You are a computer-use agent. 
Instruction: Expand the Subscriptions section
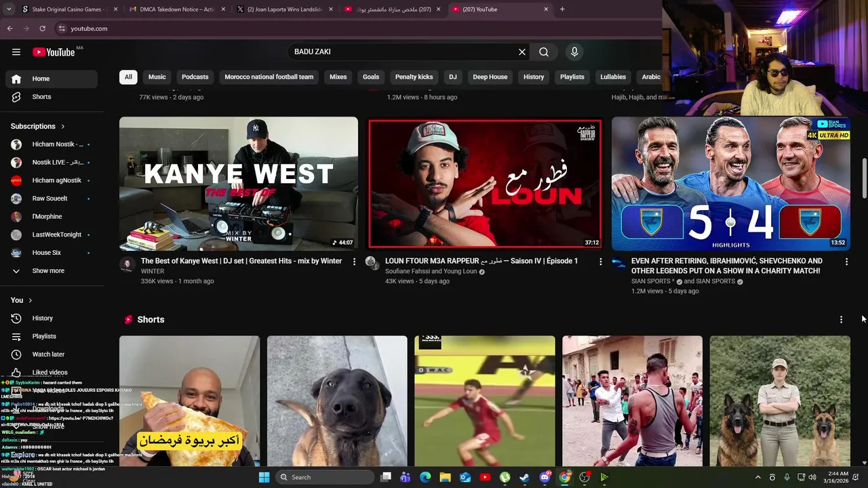pos(38,126)
